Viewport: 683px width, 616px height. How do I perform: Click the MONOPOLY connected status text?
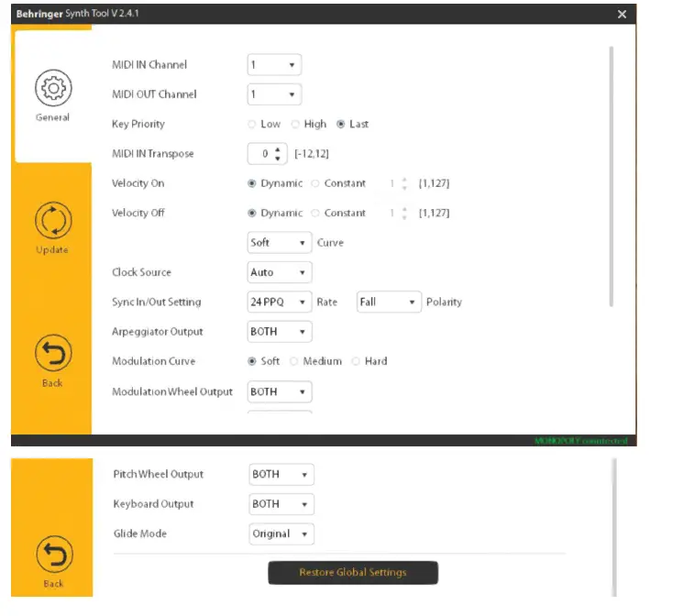click(581, 441)
